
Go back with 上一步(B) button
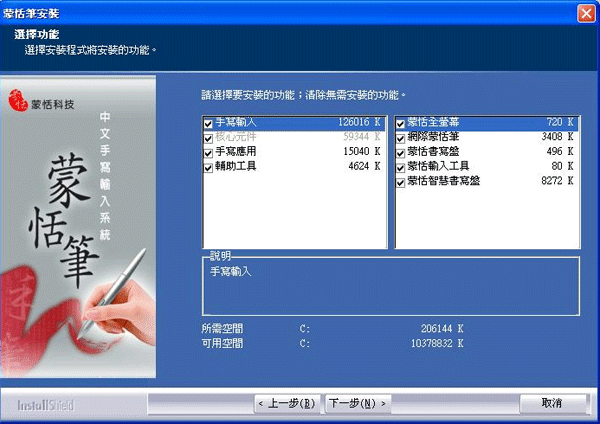(289, 403)
